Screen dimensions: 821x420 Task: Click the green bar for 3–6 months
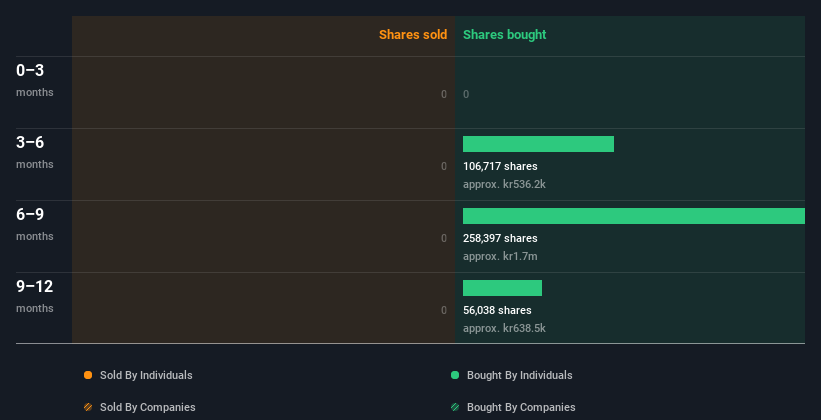[538, 144]
